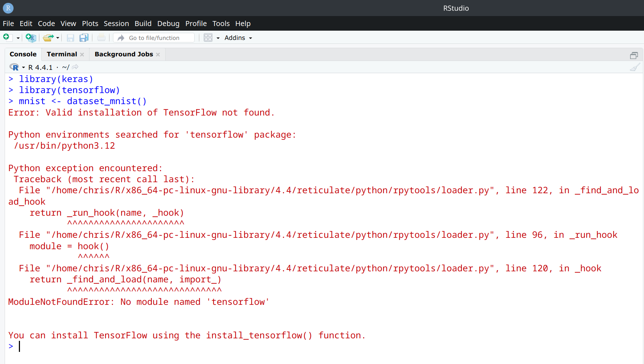
Task: Close the Background Jobs tab
Action: 158,55
